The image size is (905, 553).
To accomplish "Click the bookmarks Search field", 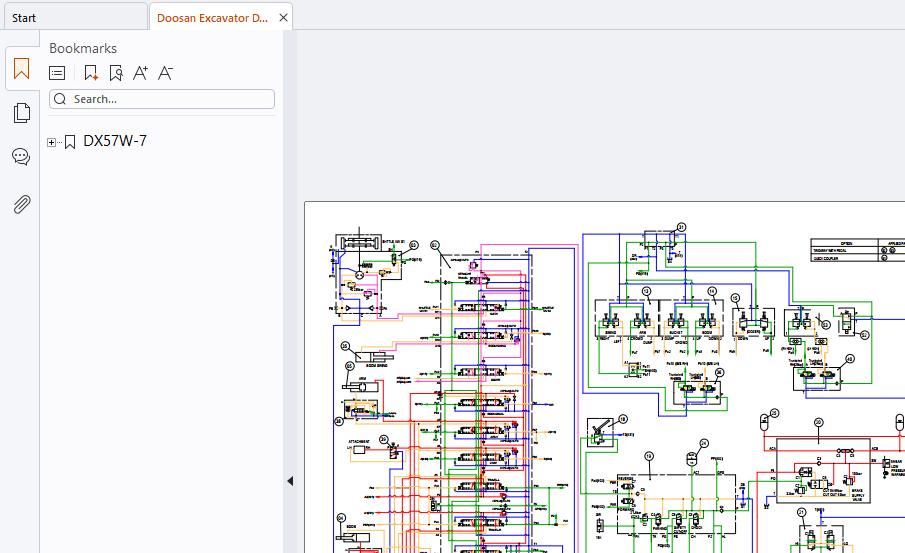I will pos(162,99).
